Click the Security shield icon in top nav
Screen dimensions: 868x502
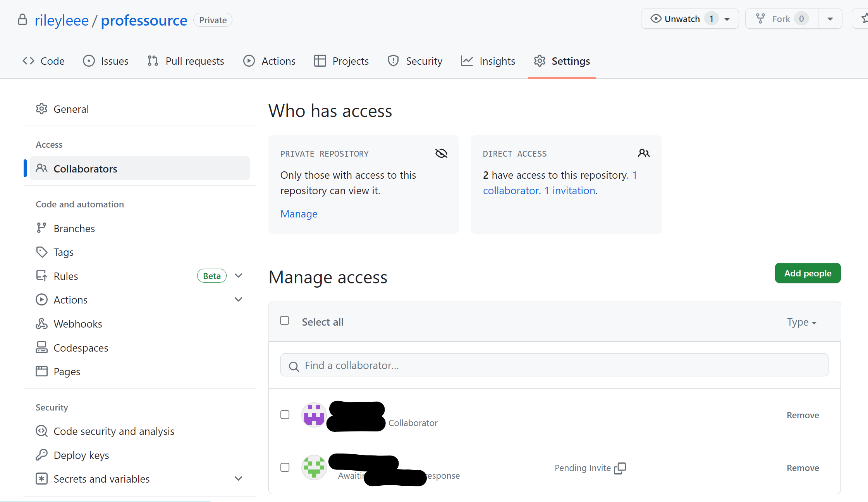pyautogui.click(x=393, y=61)
